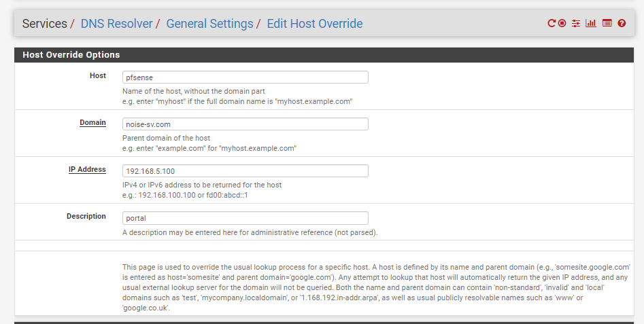Click the 'This page is used to override' paragraph
The height and width of the screenshot is (324, 644).
point(376,287)
